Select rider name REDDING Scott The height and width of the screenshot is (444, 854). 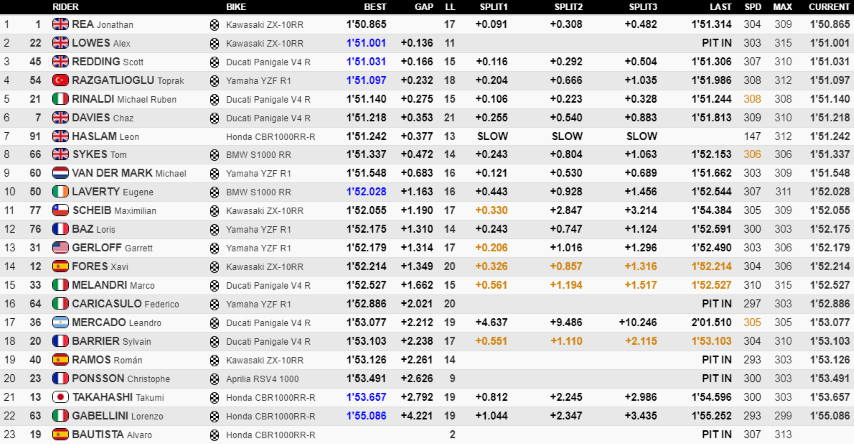point(107,62)
